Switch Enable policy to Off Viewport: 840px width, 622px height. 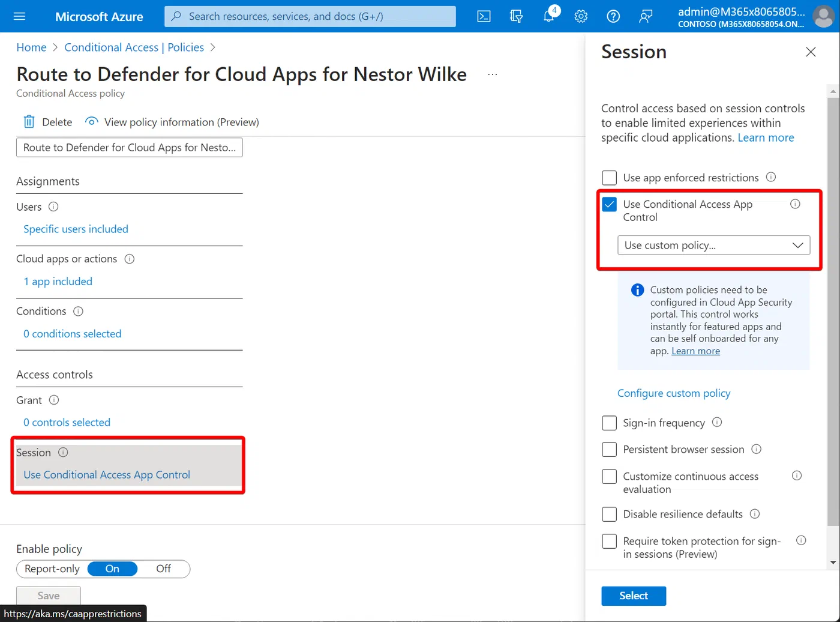(163, 569)
